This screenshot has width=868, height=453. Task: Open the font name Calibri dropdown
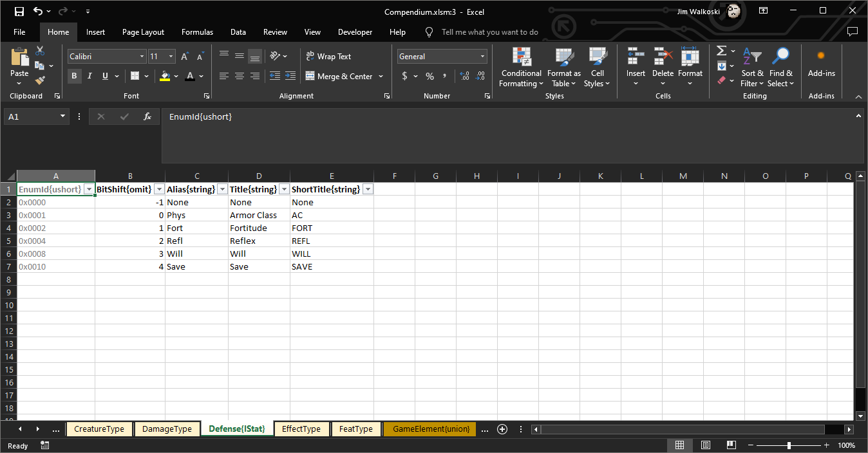(142, 57)
